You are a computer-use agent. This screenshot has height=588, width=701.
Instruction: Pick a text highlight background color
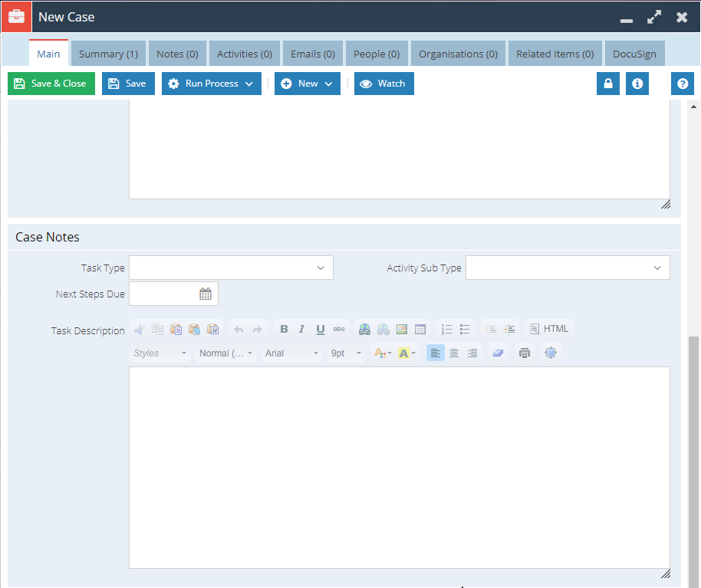click(x=406, y=353)
